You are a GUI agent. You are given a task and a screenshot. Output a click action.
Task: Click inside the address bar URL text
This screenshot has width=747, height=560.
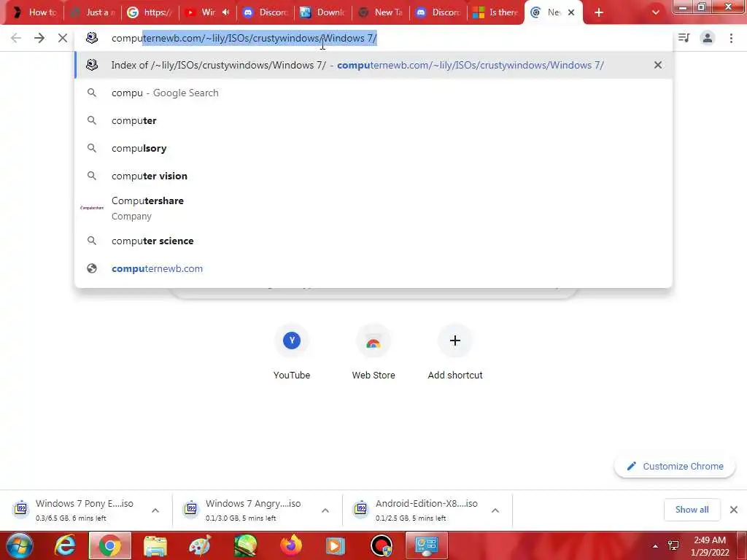(x=244, y=38)
